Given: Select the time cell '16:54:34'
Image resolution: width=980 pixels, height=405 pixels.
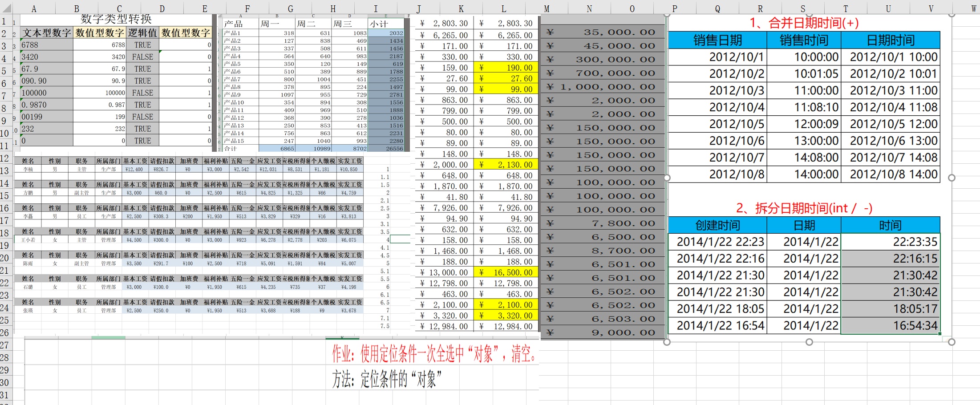Looking at the screenshot, I should pos(891,326).
